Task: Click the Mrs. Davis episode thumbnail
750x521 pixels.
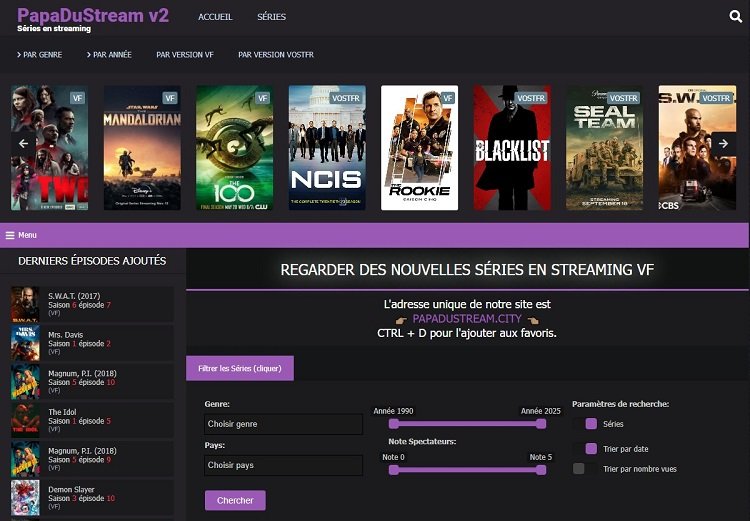Action: click(25, 344)
